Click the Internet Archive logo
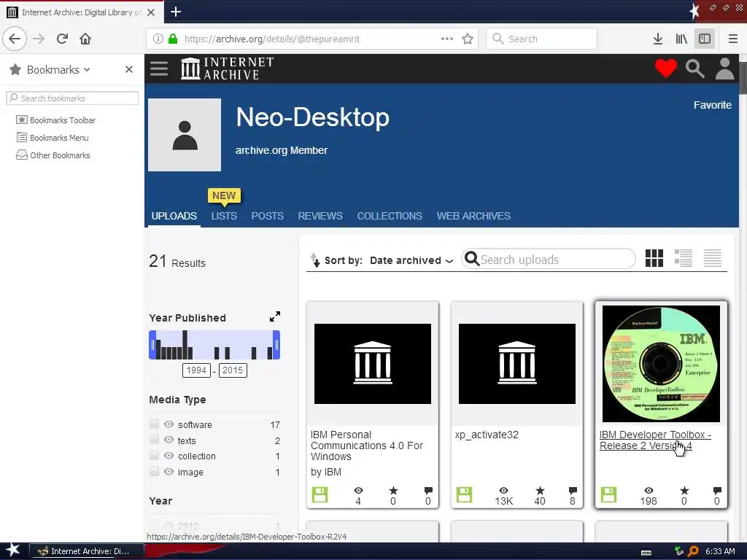747x560 pixels. click(x=228, y=69)
